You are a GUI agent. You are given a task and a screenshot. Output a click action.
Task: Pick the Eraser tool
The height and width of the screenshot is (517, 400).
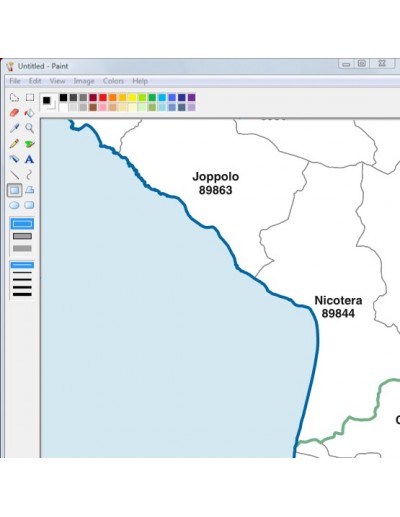14,113
